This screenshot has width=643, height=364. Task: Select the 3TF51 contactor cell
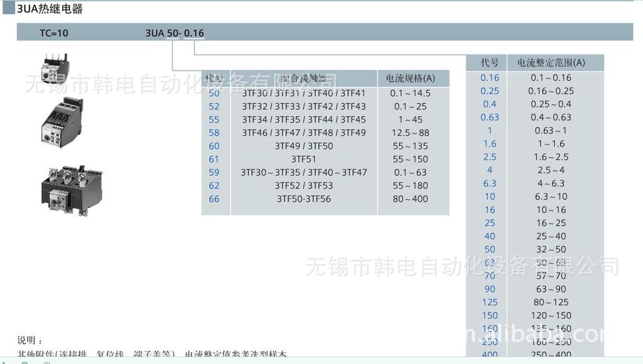304,159
